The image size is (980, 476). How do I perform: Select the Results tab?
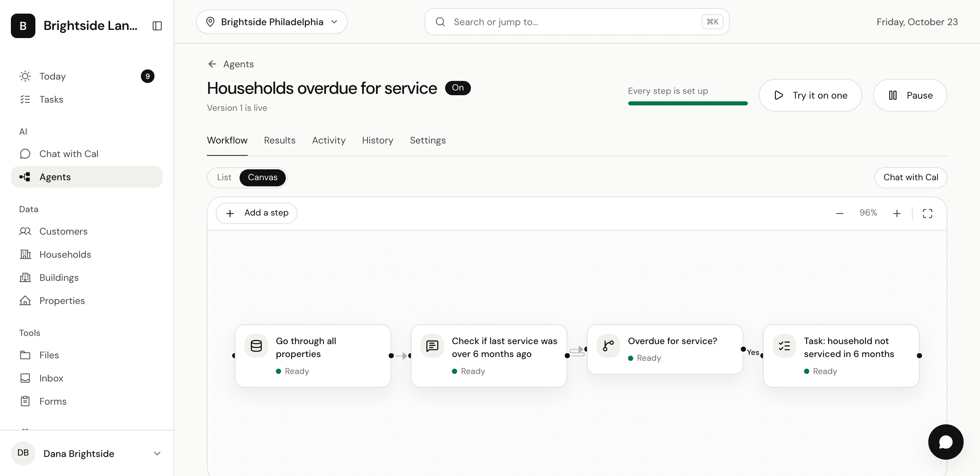(280, 140)
